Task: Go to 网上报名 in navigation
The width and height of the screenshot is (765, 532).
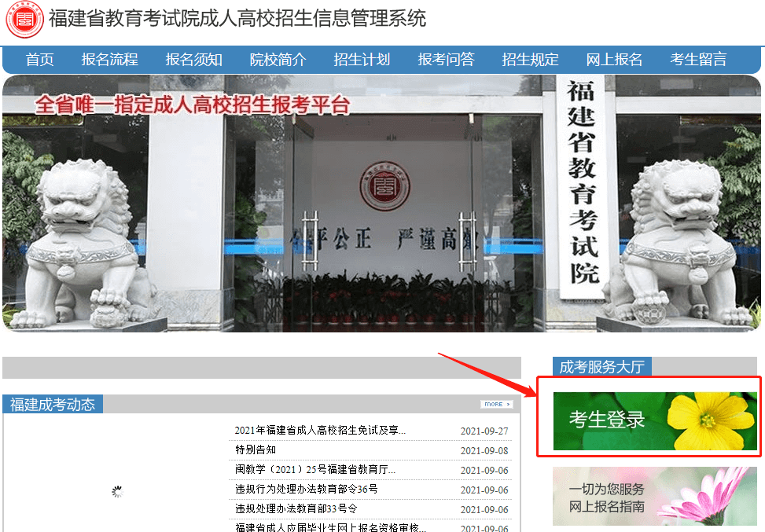Action: pyautogui.click(x=614, y=60)
